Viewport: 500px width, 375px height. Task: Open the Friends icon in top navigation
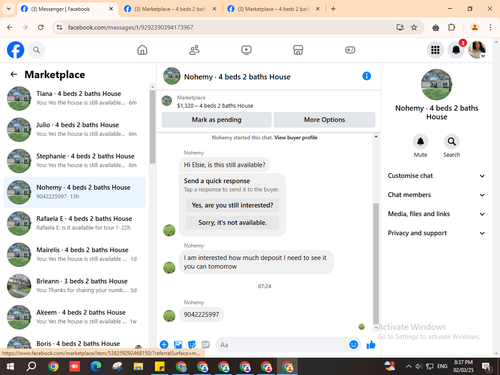click(194, 50)
